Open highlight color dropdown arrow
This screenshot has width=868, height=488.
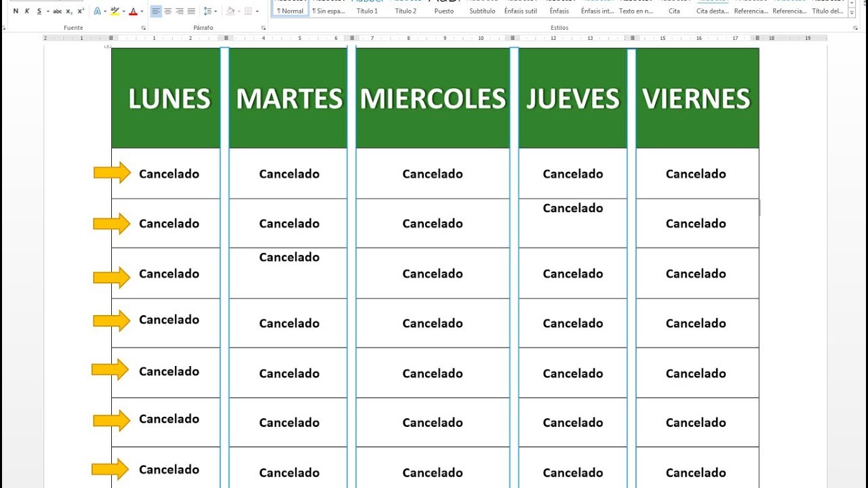click(123, 12)
